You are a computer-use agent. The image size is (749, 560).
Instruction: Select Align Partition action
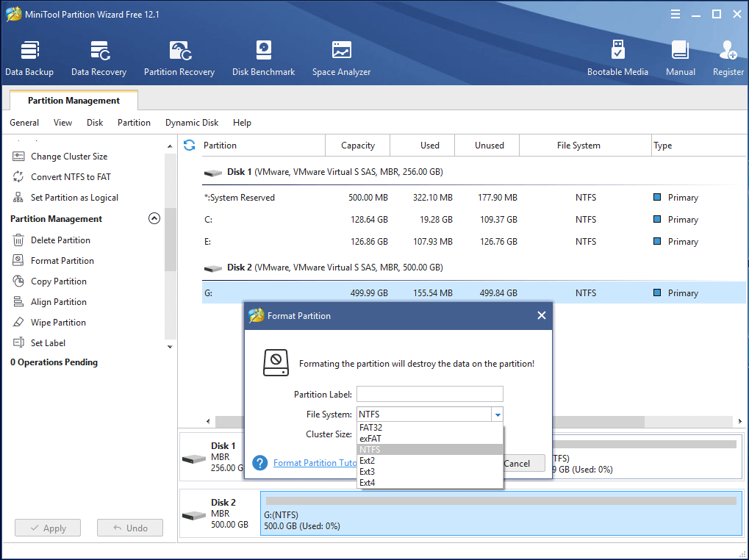[58, 302]
